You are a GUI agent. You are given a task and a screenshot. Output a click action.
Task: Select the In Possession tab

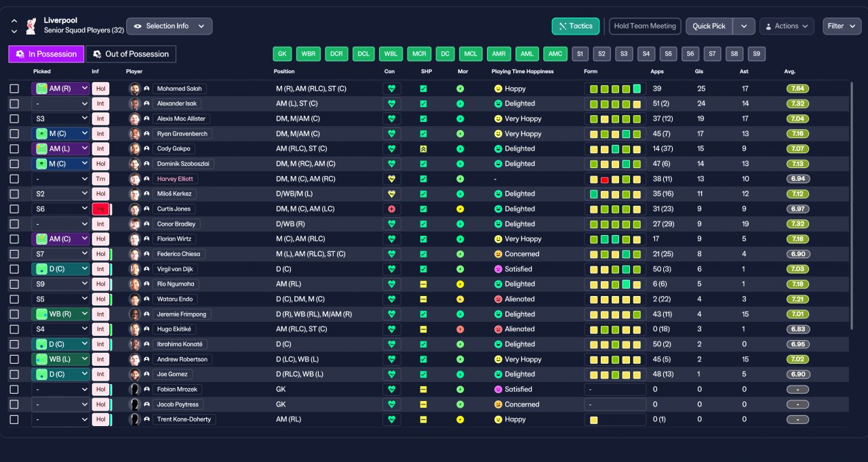pos(46,54)
